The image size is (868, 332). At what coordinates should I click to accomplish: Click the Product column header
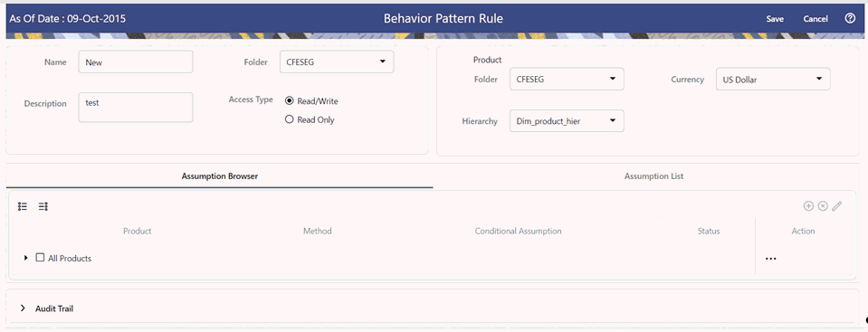click(x=138, y=231)
